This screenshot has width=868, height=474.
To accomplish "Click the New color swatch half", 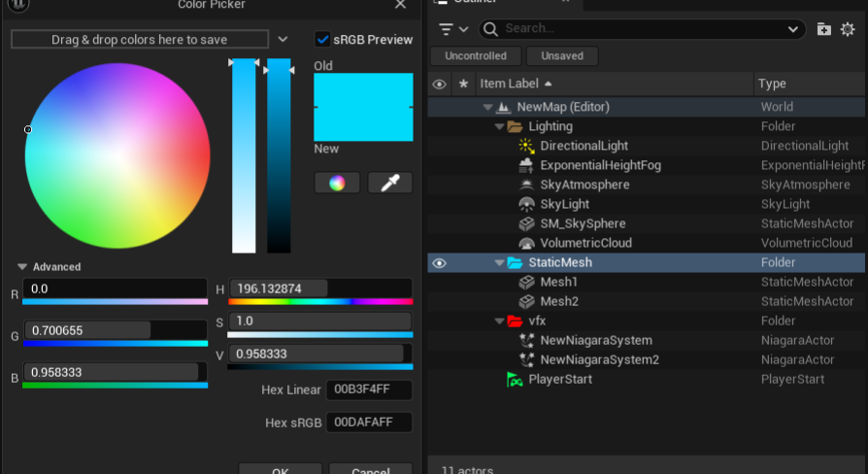I will tap(363, 124).
